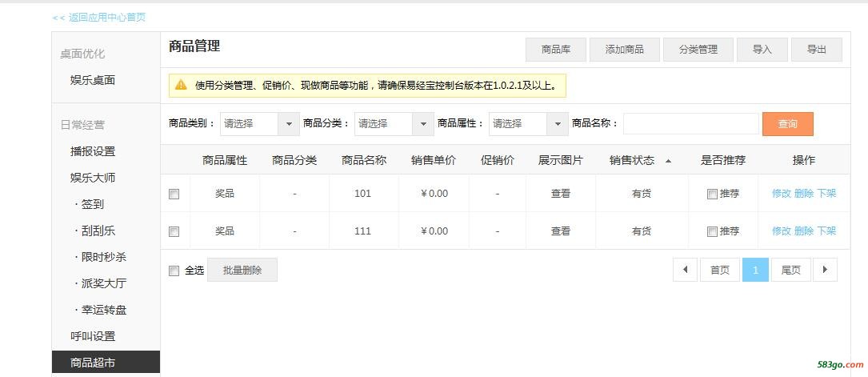Click 下架 for product 111

pos(826,231)
